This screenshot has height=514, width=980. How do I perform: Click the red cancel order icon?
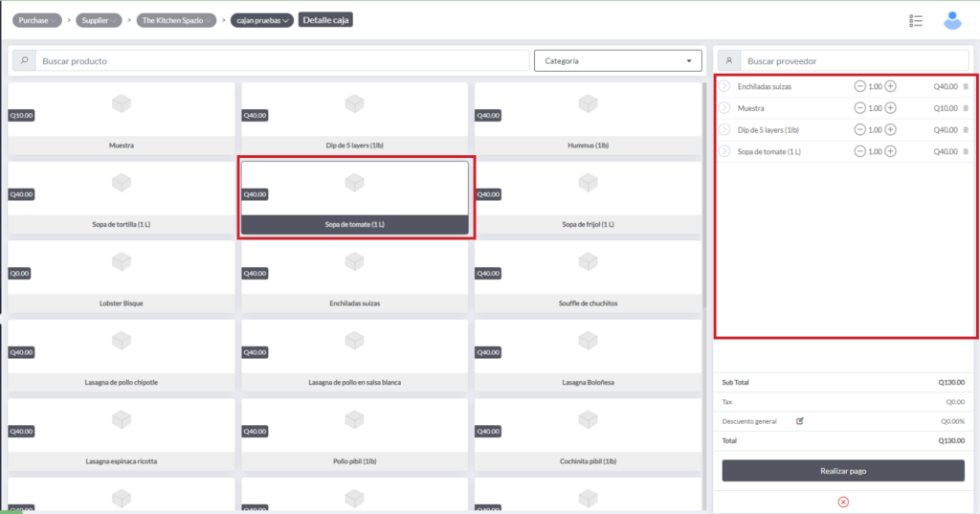[843, 502]
